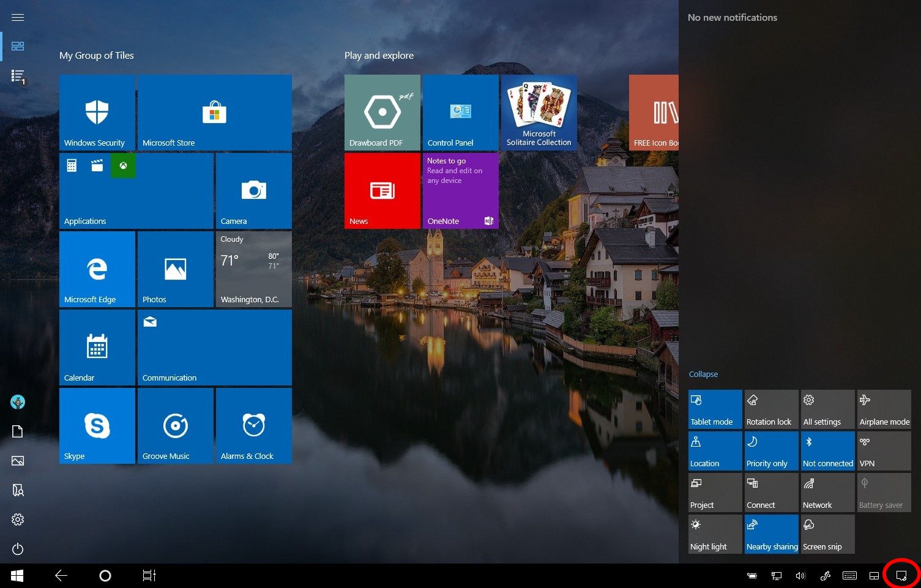Enable Airplane mode quick action
921x588 pixels.
[x=884, y=409]
